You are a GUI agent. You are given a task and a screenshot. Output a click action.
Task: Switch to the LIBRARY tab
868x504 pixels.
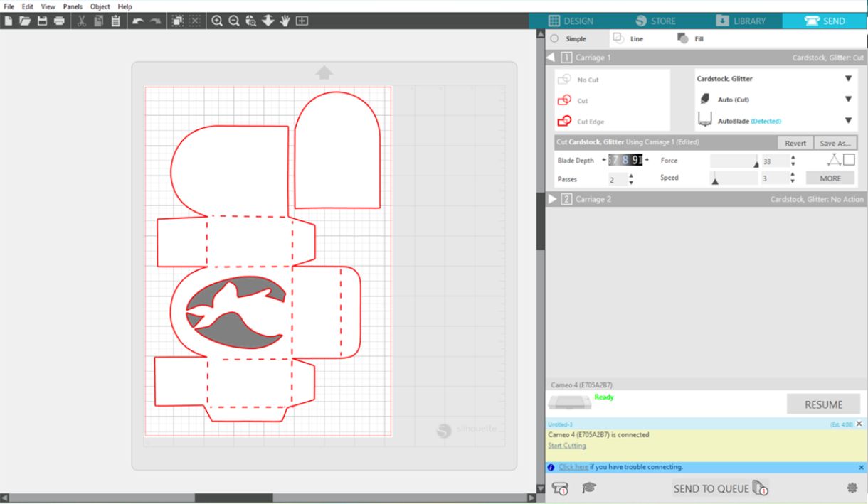pos(743,21)
